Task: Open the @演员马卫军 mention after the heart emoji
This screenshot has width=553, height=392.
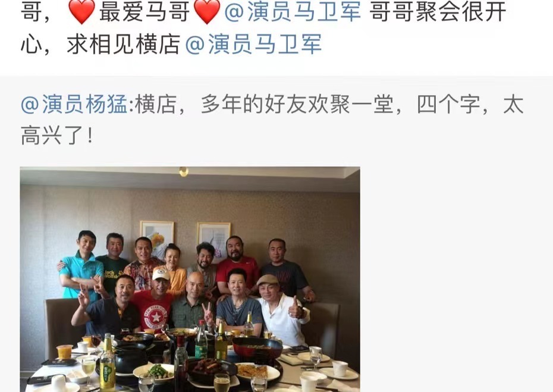Action: pos(293,11)
